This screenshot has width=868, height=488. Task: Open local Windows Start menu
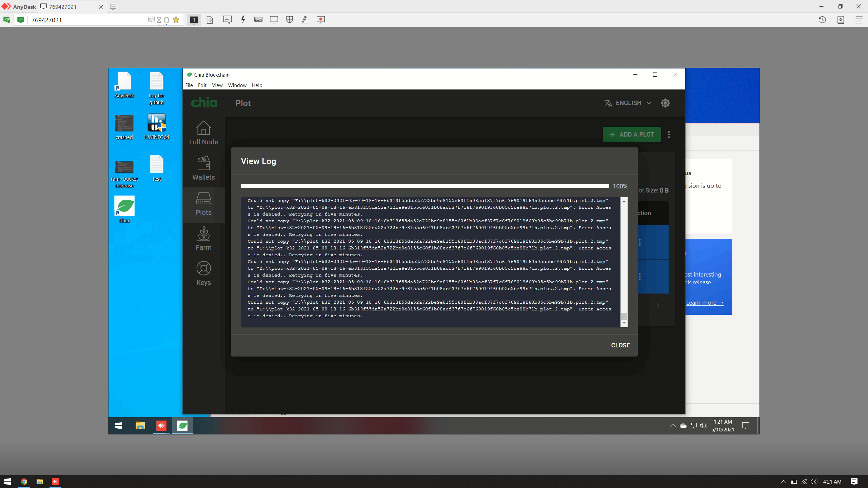[x=7, y=482]
